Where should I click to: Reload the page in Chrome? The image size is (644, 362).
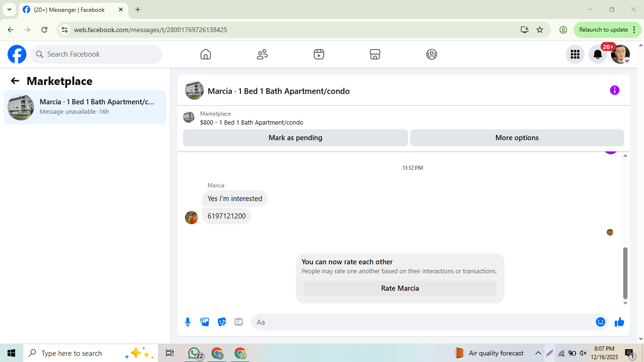coord(44,30)
